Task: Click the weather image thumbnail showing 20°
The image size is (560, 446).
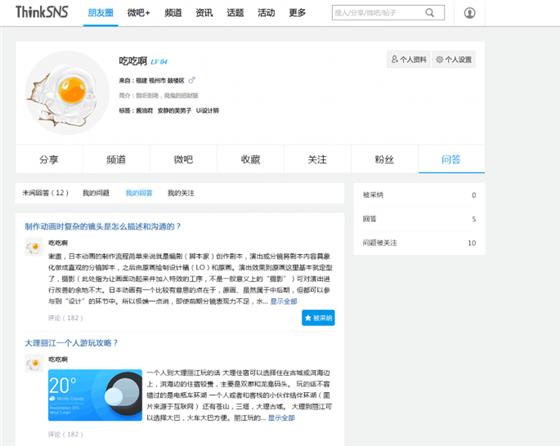Action: (95, 395)
